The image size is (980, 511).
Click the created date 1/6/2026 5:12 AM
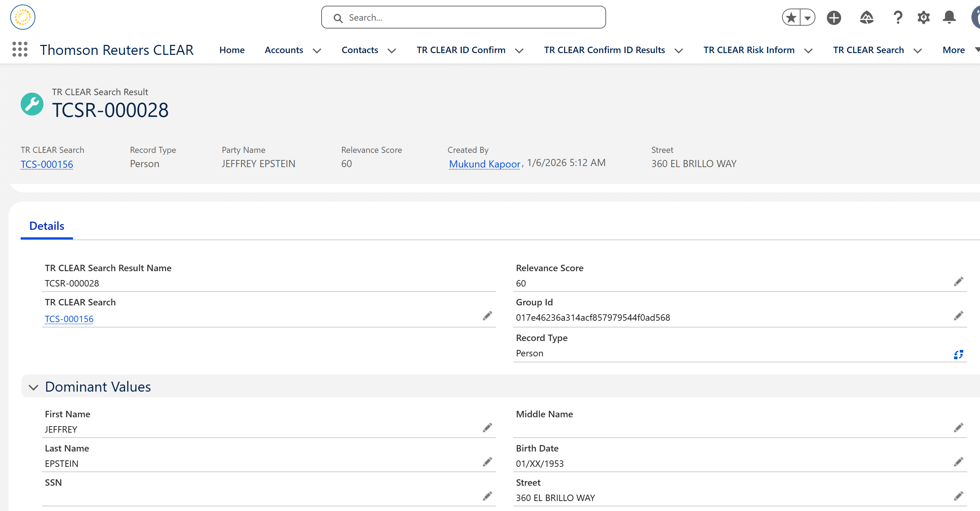566,162
